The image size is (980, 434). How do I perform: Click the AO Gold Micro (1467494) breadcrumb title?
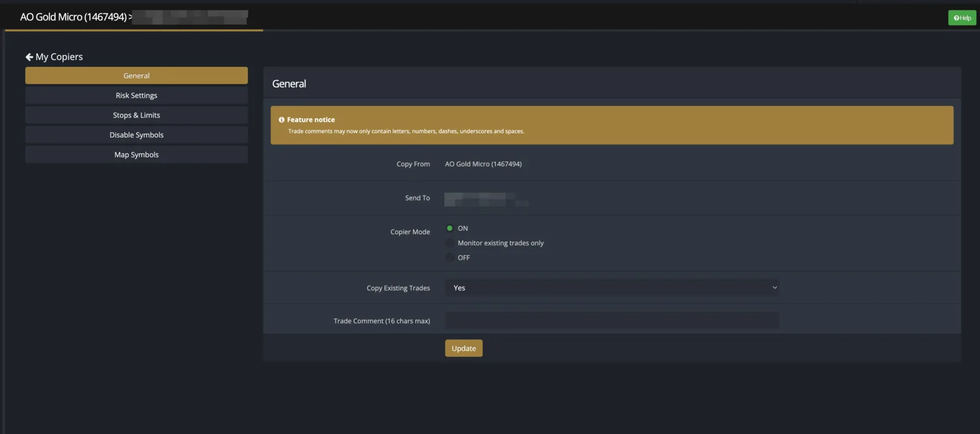tap(73, 17)
